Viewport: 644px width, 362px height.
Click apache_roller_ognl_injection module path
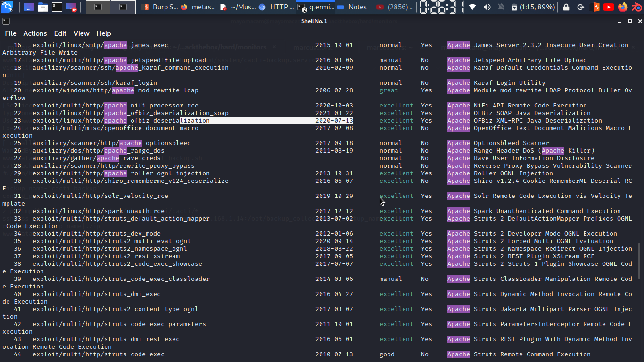[121, 173]
